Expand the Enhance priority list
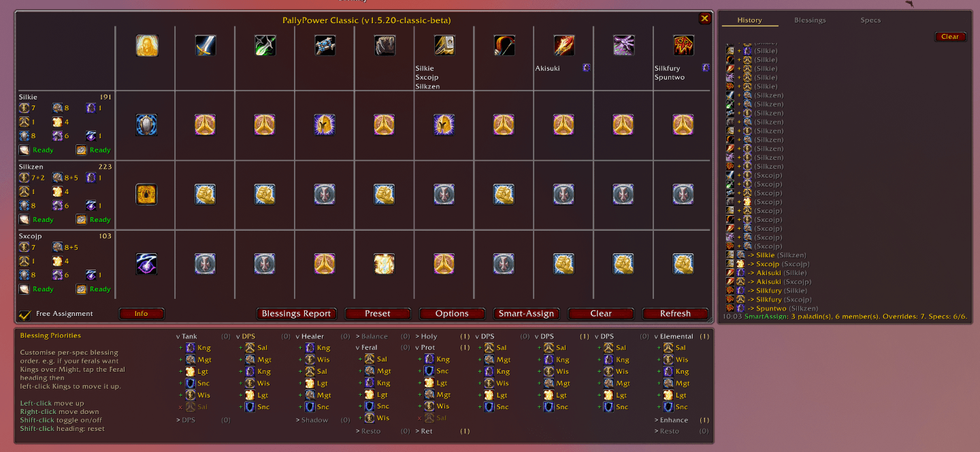980x452 pixels. [x=672, y=420]
